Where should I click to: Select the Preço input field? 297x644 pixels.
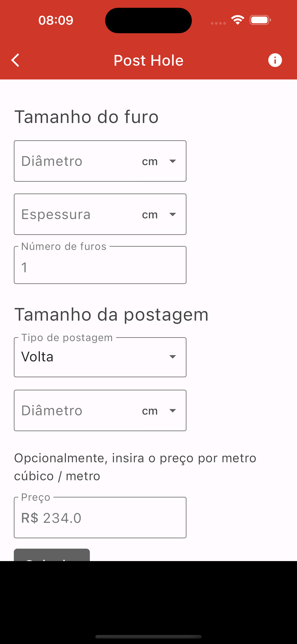click(100, 518)
